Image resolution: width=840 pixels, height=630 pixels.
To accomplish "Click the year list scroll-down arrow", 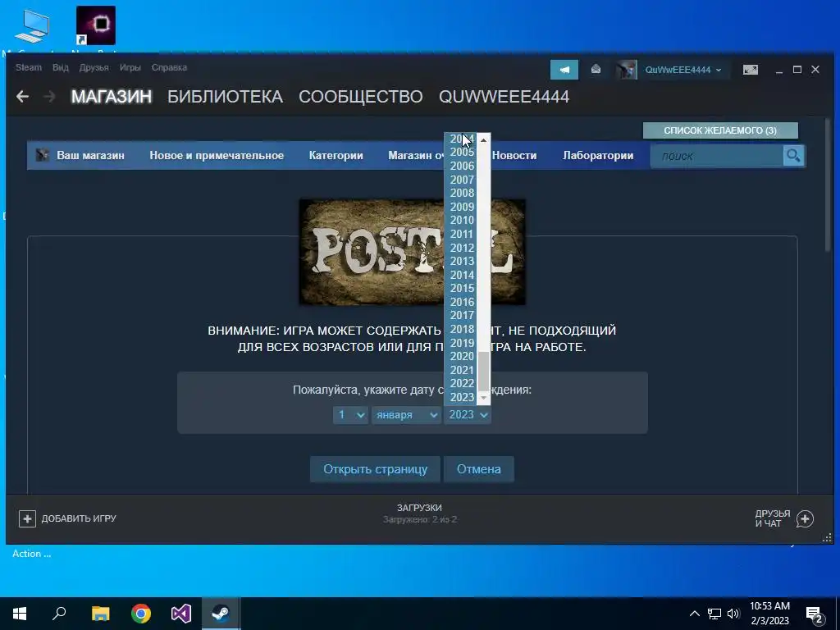I will point(483,398).
